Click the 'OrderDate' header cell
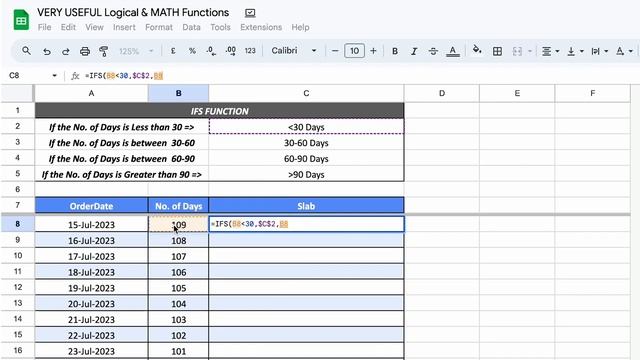Image resolution: width=640 pixels, height=360 pixels. 91,206
